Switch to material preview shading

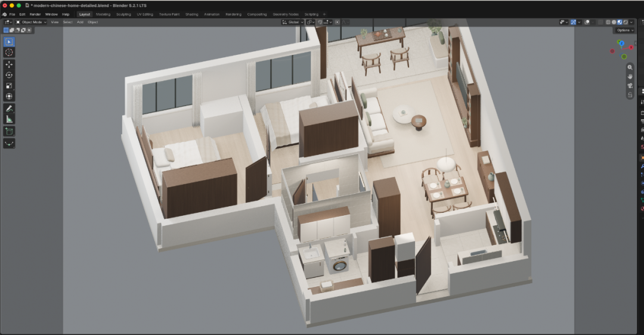[x=620, y=22]
